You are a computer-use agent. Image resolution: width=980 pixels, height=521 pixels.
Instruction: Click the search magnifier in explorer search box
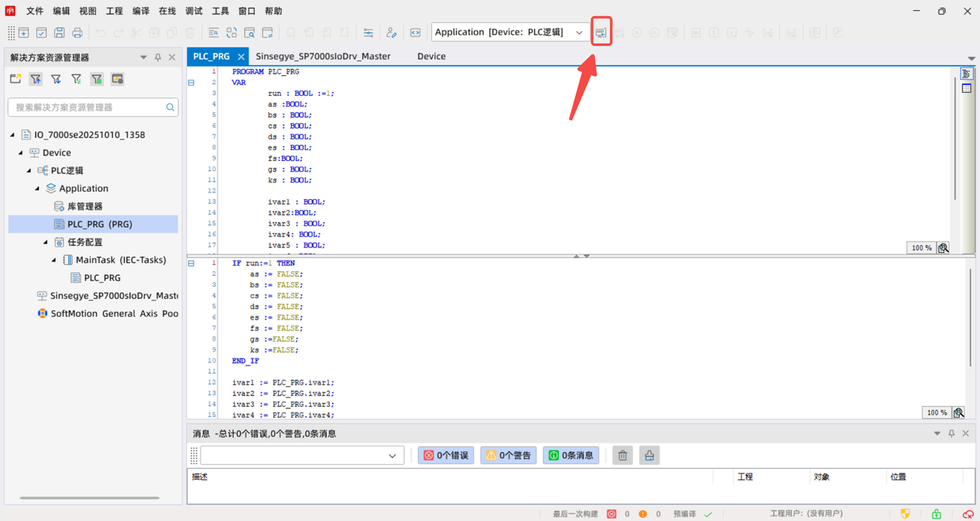170,107
